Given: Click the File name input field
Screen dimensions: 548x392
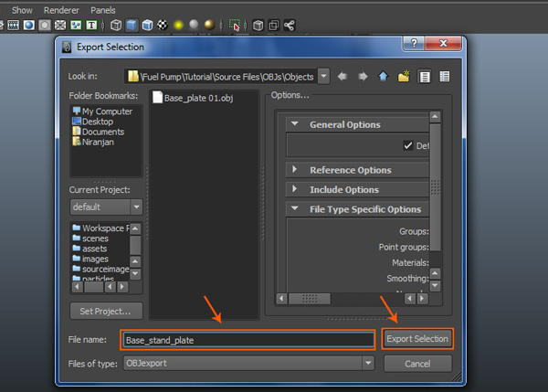Looking at the screenshot, I should (248, 339).
